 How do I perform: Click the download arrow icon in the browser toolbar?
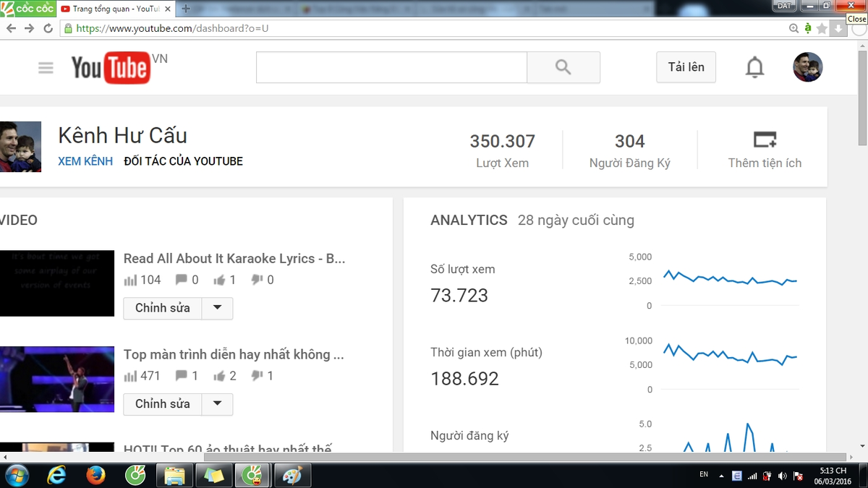[x=838, y=28]
